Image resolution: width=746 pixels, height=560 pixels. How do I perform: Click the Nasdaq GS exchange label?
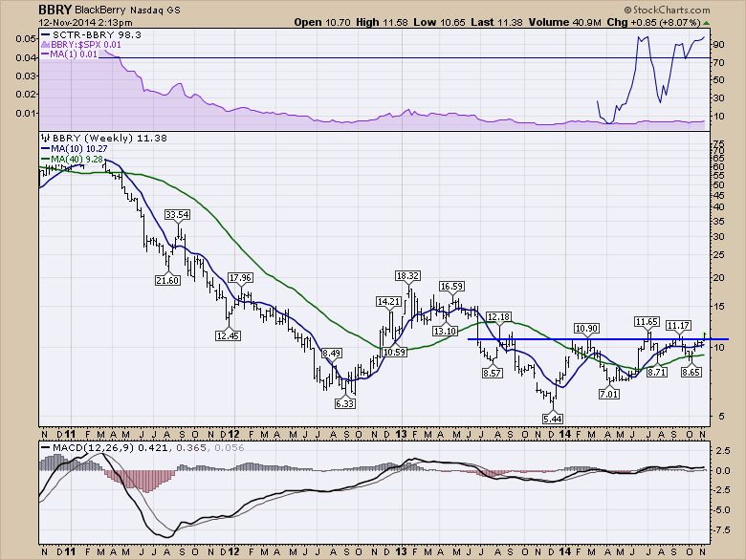[x=154, y=10]
